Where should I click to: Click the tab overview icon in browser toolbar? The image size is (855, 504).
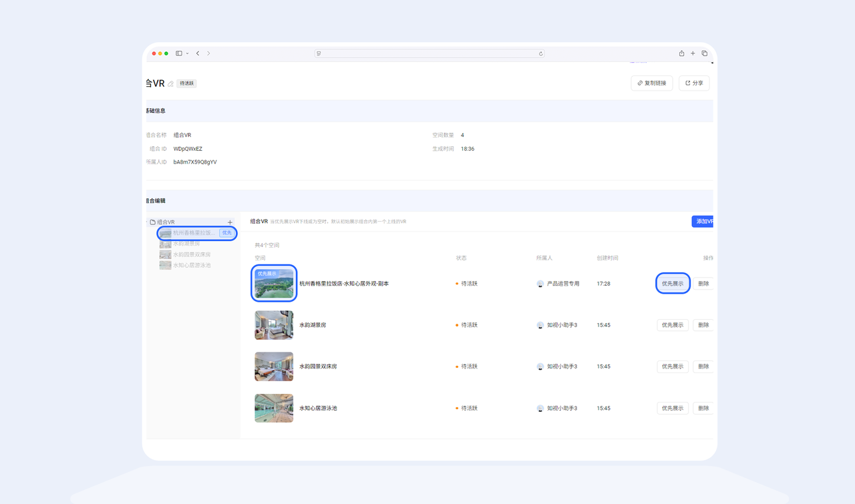coord(704,53)
